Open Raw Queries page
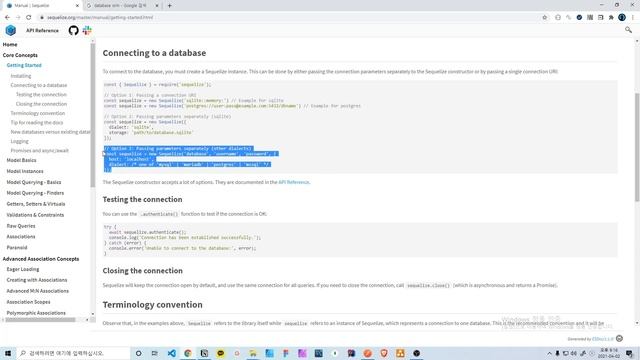The image size is (640, 360). click(21, 226)
